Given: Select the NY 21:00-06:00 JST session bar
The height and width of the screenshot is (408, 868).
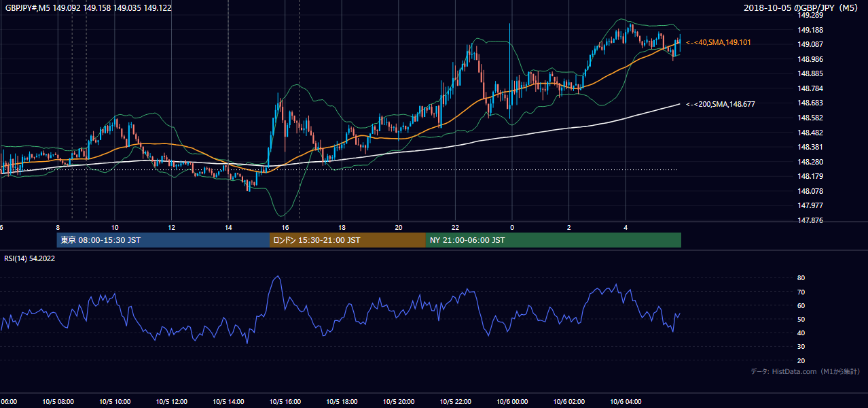Looking at the screenshot, I should tap(554, 240).
